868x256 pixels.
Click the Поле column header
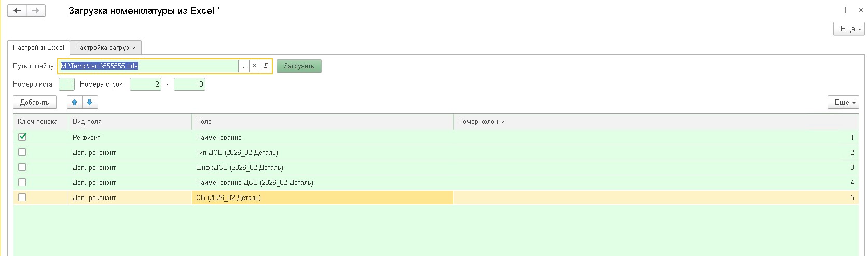323,122
